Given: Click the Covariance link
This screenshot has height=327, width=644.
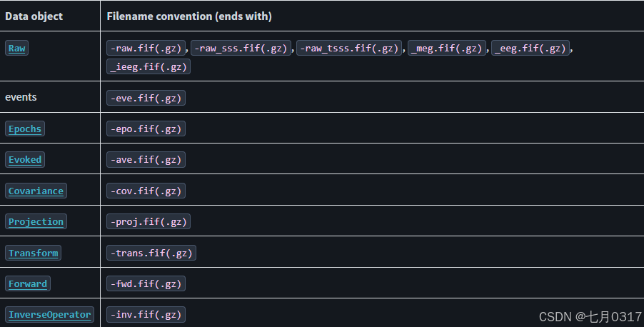Looking at the screenshot, I should [x=36, y=191].
